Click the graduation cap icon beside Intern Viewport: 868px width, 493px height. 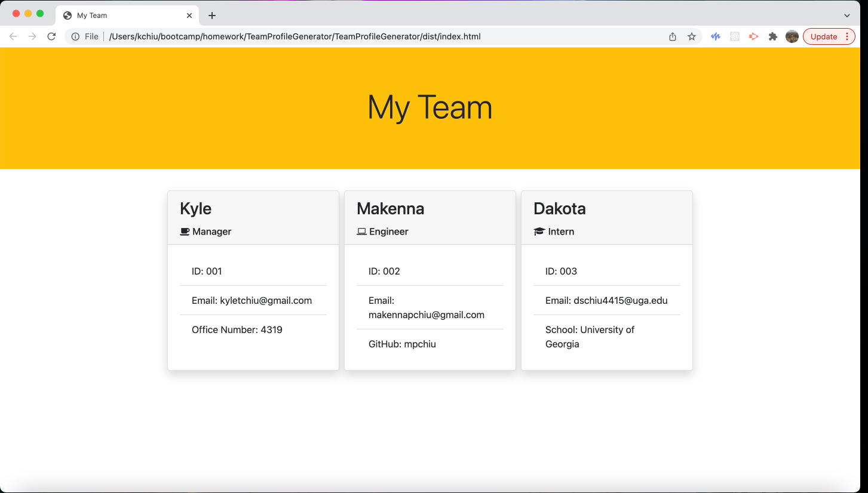pos(539,232)
